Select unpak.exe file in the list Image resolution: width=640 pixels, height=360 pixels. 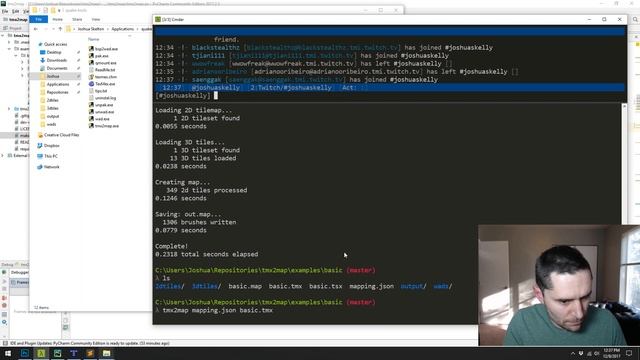point(104,105)
